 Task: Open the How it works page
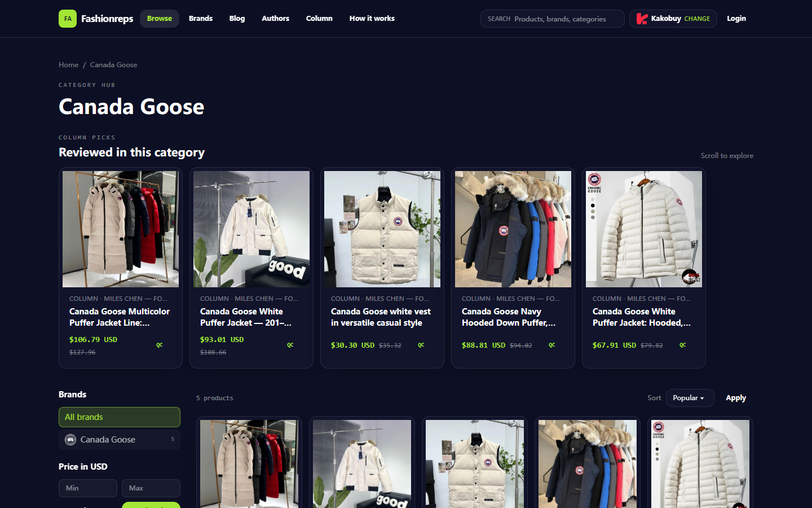(372, 19)
